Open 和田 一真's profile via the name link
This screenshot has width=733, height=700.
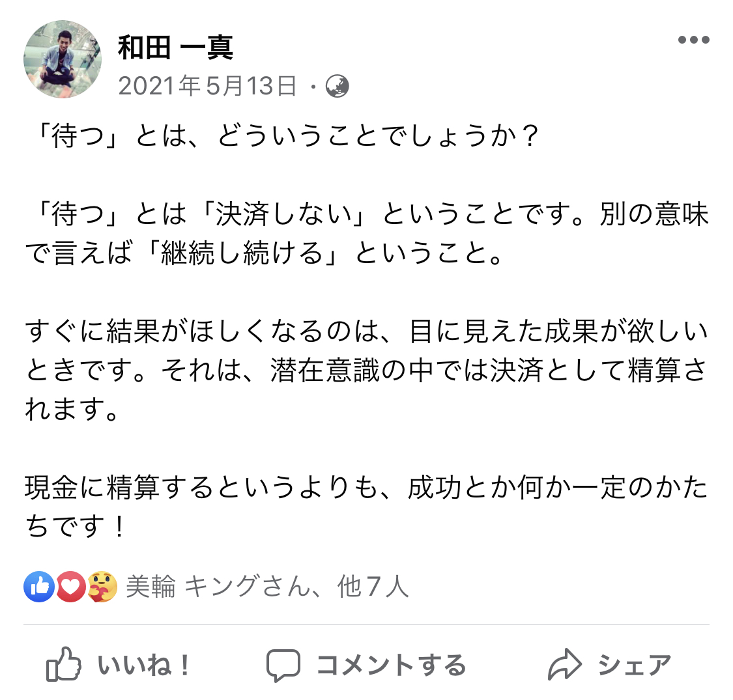[x=177, y=48]
